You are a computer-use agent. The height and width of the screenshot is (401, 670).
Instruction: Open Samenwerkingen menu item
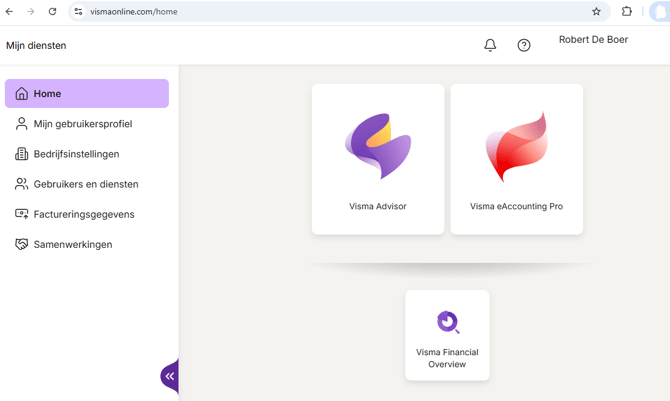pyautogui.click(x=87, y=244)
